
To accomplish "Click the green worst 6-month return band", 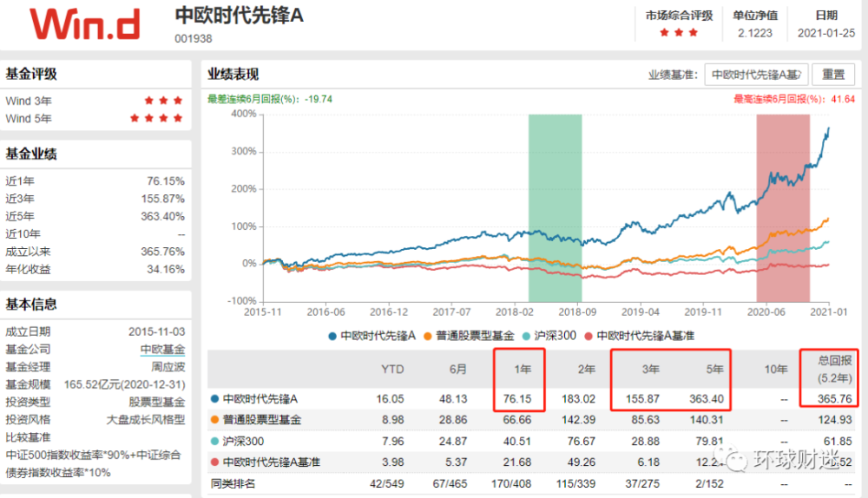I will 556,207.
